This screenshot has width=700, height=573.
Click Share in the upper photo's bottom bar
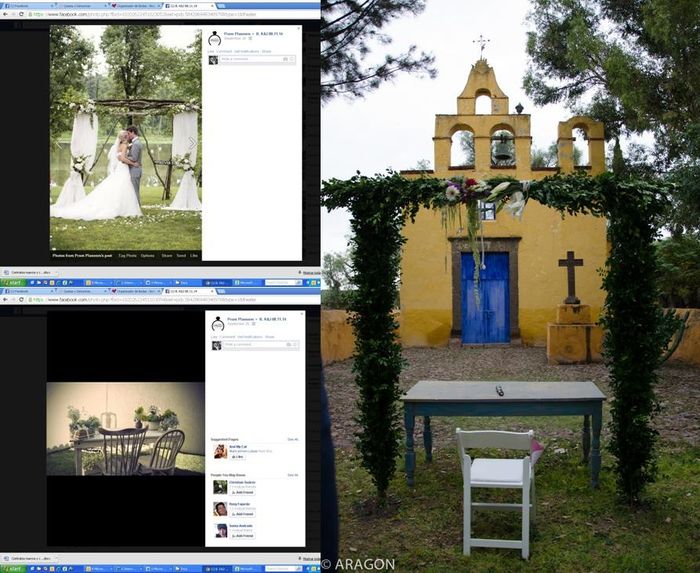[x=167, y=256]
